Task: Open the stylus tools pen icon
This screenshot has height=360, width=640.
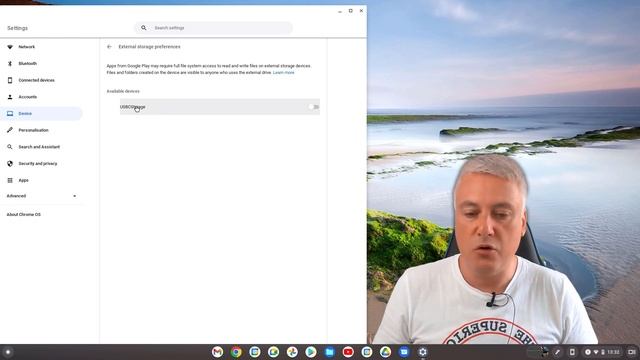Action: point(557,352)
